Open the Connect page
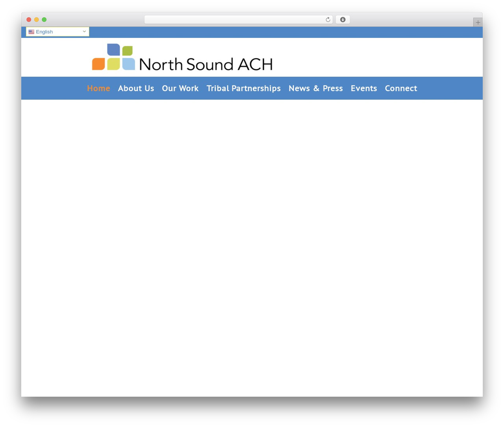The height and width of the screenshot is (427, 504). point(401,88)
